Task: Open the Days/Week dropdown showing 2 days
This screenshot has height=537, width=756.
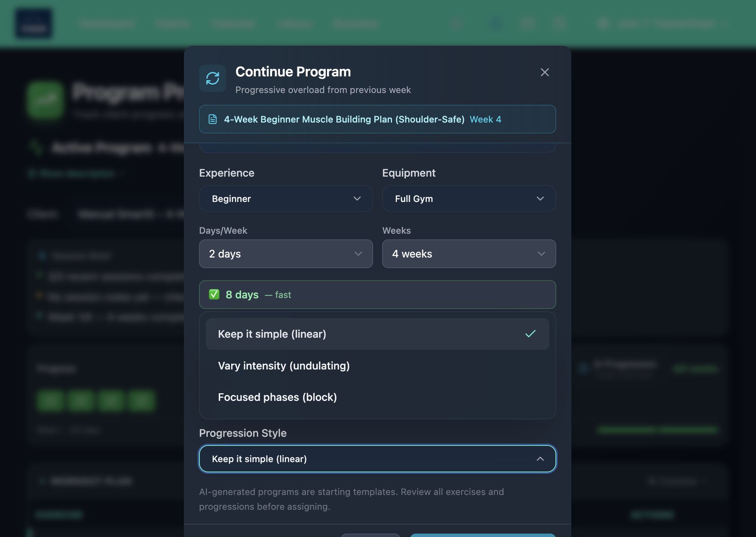Action: [x=286, y=254]
